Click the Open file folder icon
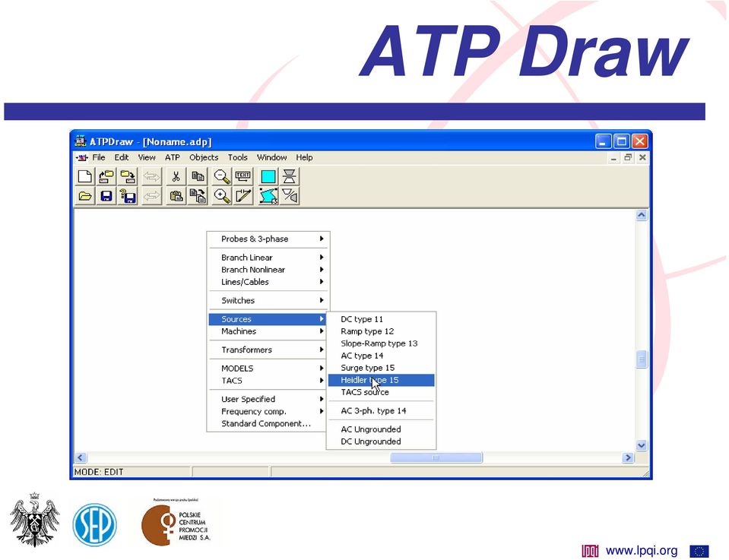The height and width of the screenshot is (560, 729). pos(85,196)
